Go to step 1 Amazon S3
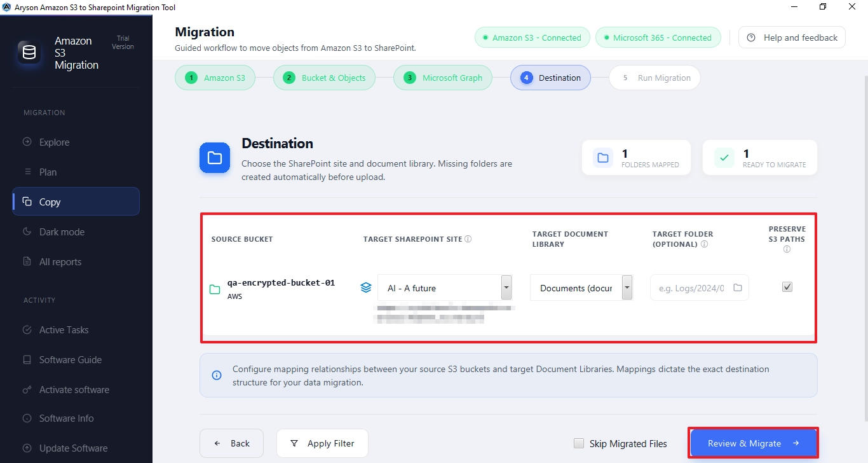 tap(215, 78)
